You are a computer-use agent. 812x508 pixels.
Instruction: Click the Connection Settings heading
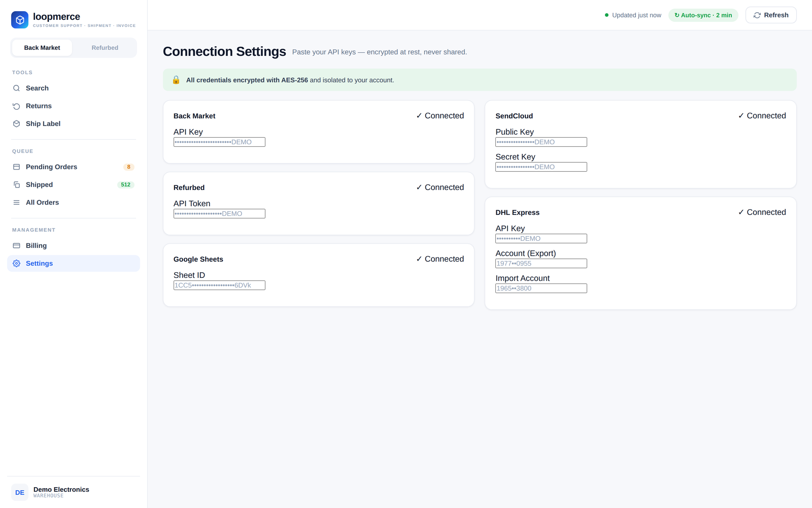[224, 52]
